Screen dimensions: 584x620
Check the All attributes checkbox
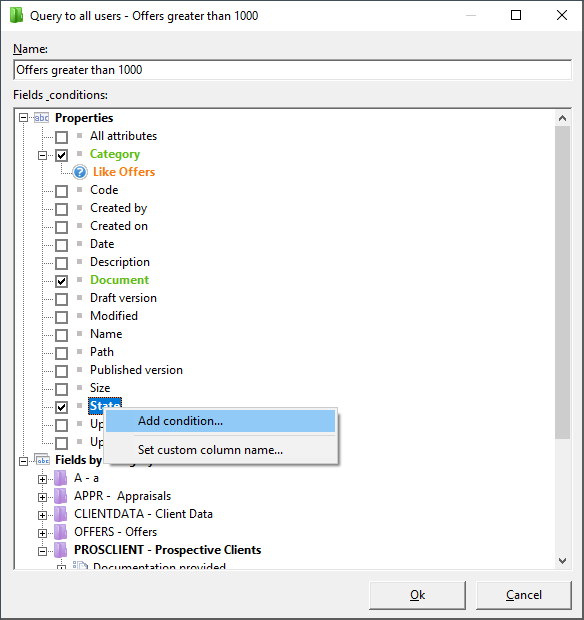(61, 137)
